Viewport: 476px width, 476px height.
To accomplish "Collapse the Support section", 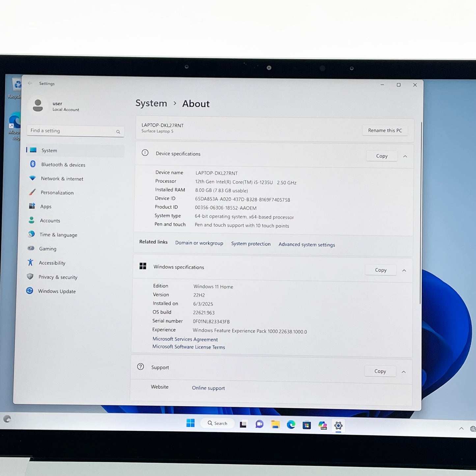I will 404,372.
